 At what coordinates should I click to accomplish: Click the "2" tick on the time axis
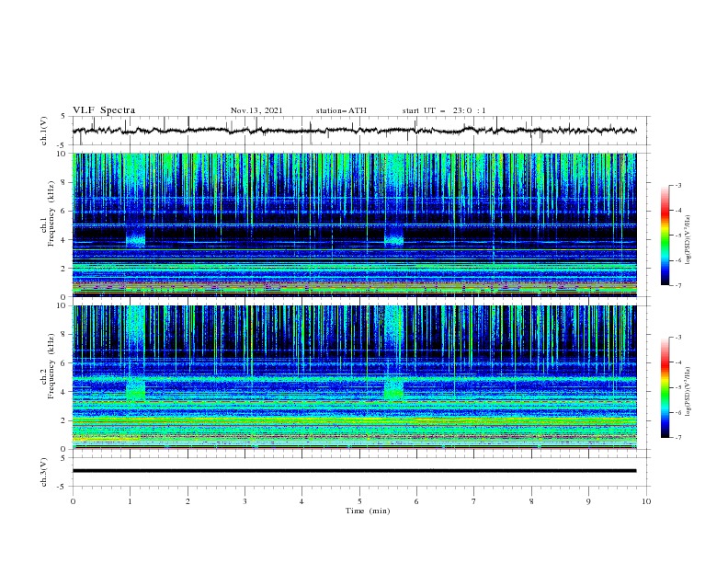pyautogui.click(x=188, y=501)
